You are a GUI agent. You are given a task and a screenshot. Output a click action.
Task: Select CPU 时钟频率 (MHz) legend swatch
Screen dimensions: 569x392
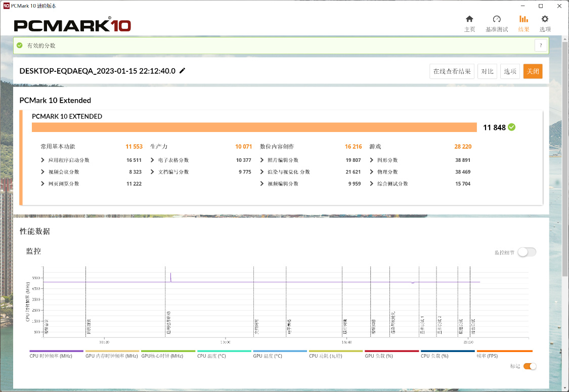click(56, 351)
